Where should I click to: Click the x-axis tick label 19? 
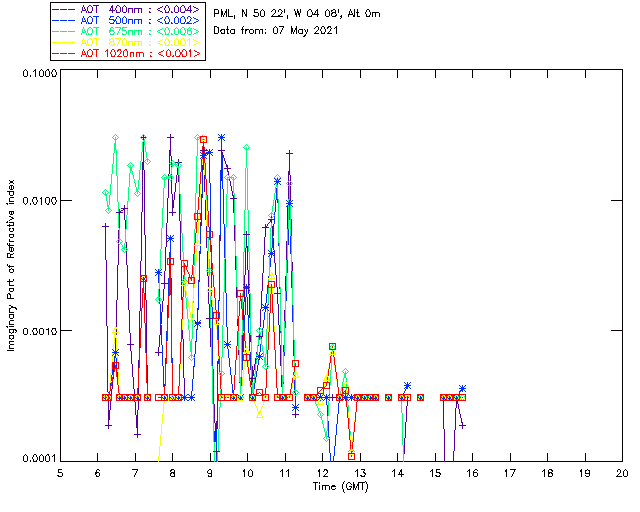(x=585, y=473)
